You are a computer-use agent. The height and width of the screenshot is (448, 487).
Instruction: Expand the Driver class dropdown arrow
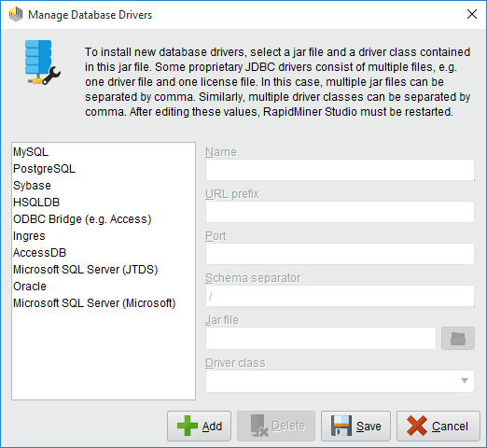(x=465, y=381)
